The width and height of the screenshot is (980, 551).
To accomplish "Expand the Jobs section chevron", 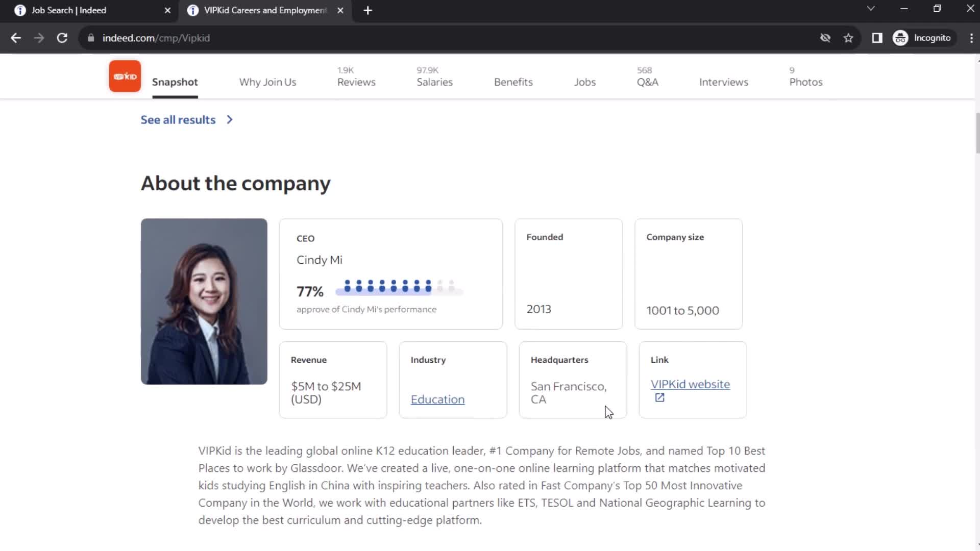I will click(230, 120).
